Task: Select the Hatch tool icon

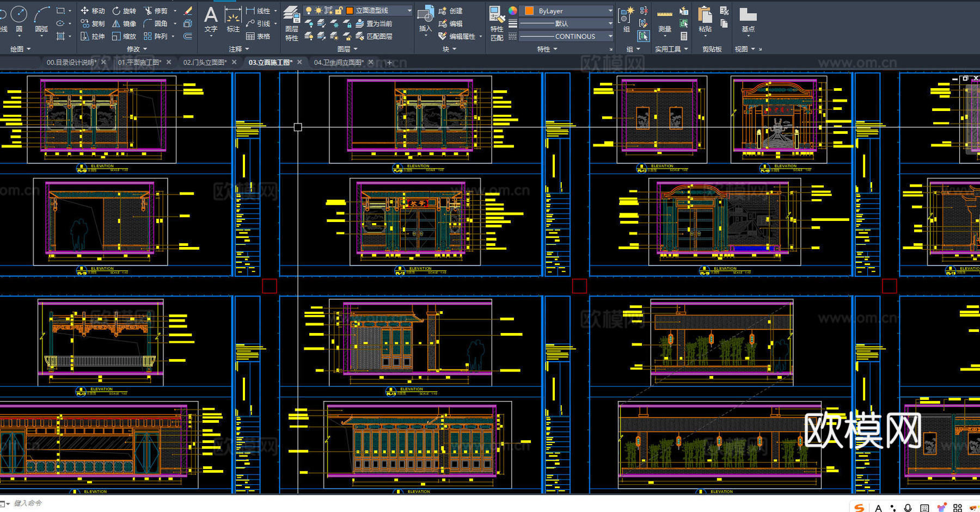Action: 60,36
